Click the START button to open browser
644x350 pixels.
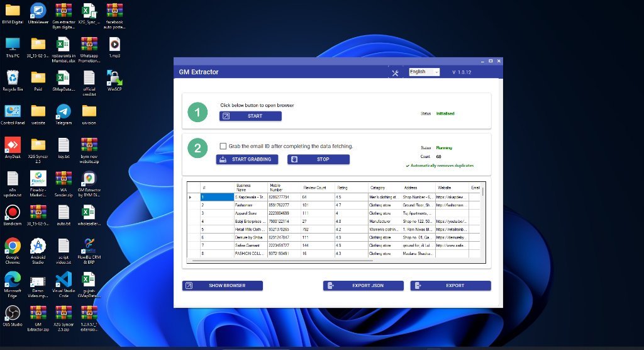point(250,116)
